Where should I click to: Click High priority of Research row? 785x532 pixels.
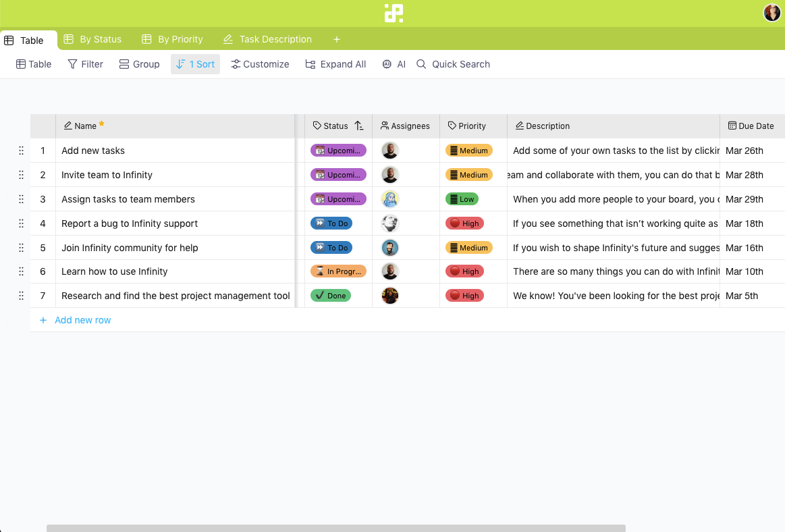[464, 296]
